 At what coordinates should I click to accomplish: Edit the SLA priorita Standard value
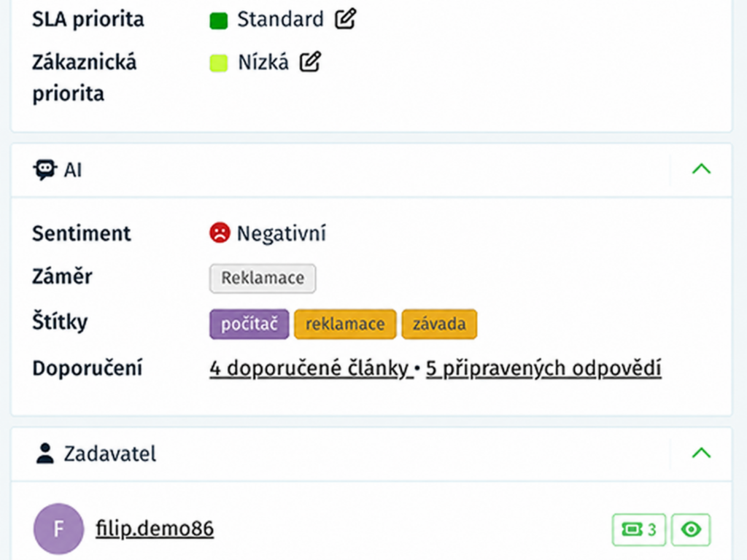345,19
